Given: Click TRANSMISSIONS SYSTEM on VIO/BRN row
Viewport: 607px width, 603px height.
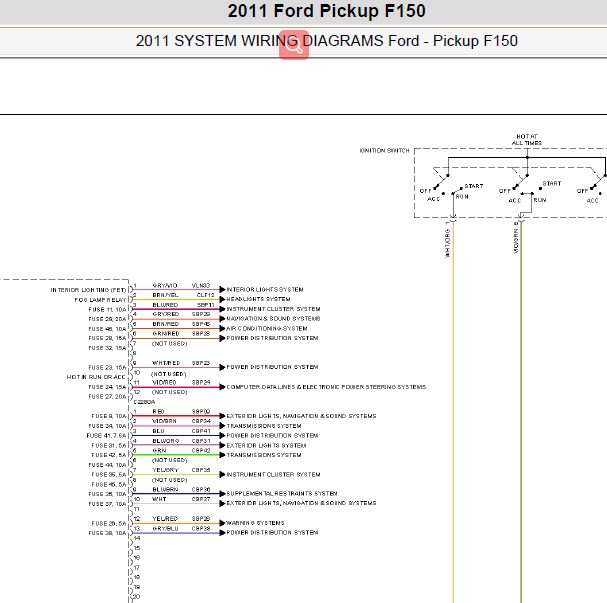Looking at the screenshot, I should point(264,426).
